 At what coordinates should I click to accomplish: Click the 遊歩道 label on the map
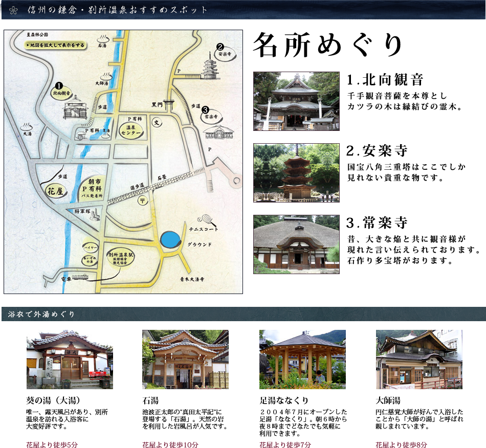coord(137,187)
